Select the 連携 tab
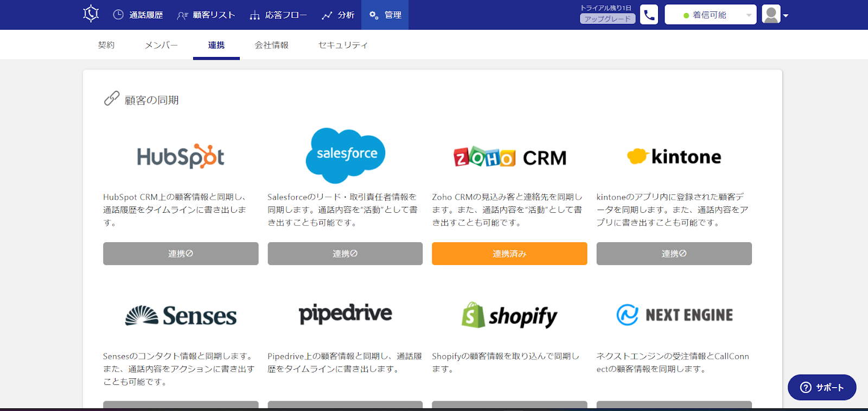Viewport: 868px width, 411px height. (216, 45)
